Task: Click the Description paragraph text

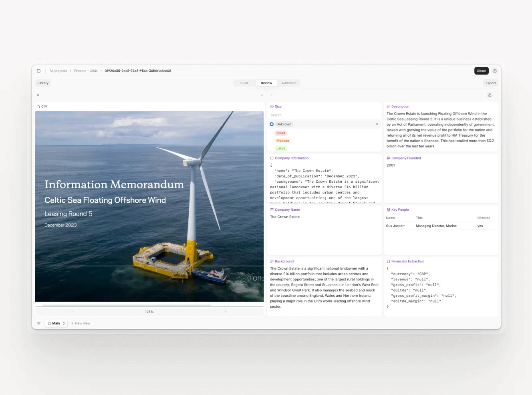Action: 441,130
